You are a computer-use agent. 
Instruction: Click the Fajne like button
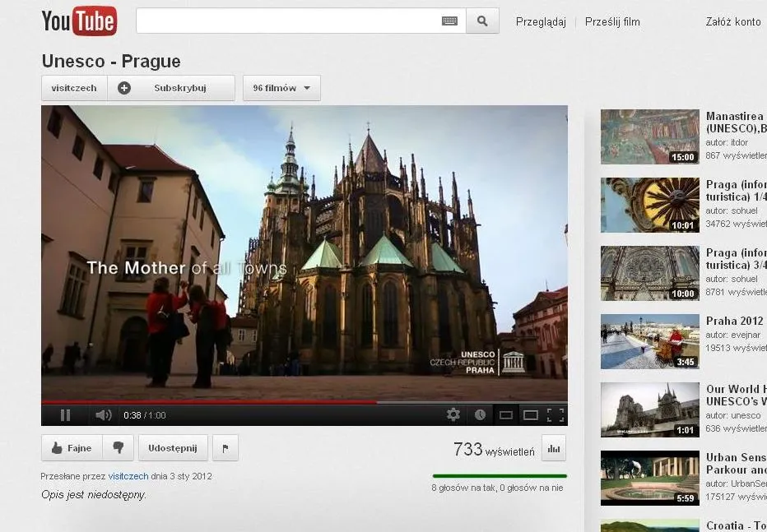71,447
